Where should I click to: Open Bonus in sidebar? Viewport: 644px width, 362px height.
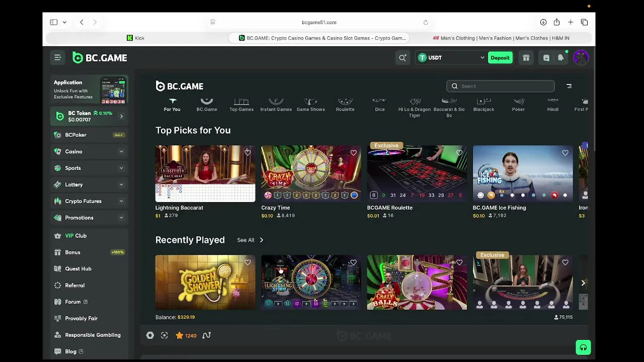click(x=89, y=252)
